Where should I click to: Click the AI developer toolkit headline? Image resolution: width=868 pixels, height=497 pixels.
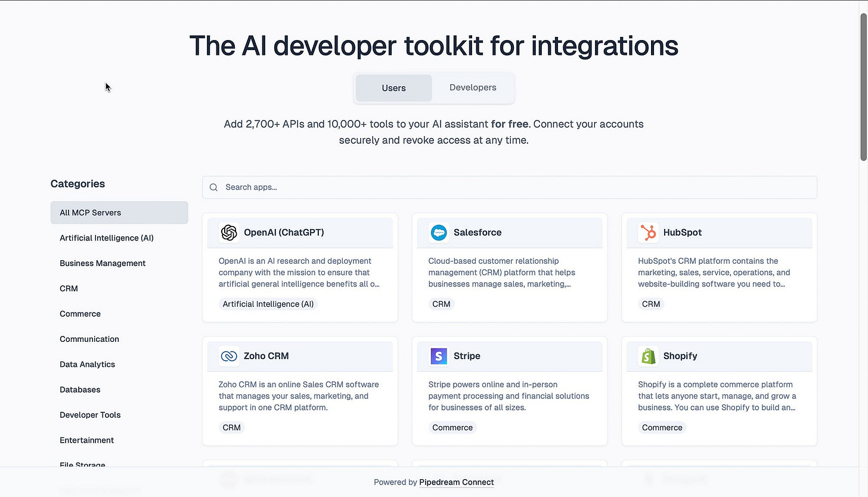[434, 46]
